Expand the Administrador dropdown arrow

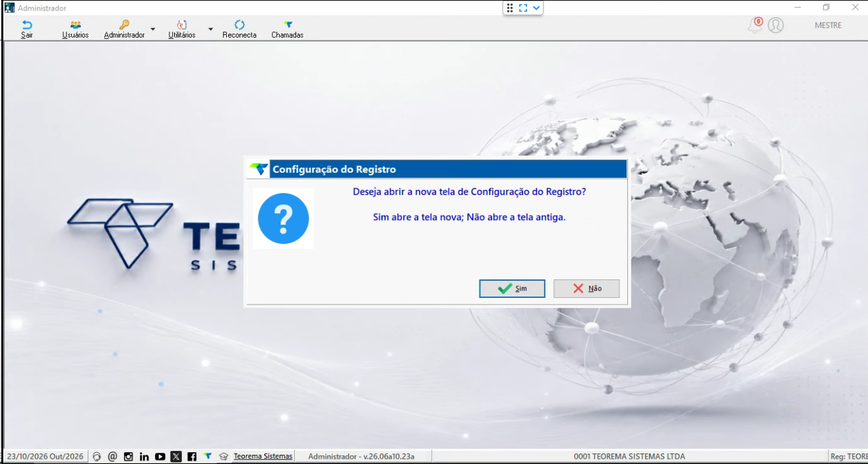click(x=153, y=29)
